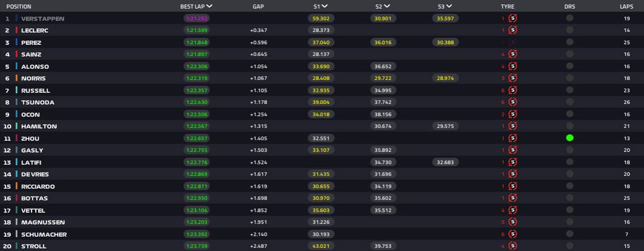644x251 pixels.
Task: Click Bottas's soft tyre icon
Action: [x=513, y=198]
